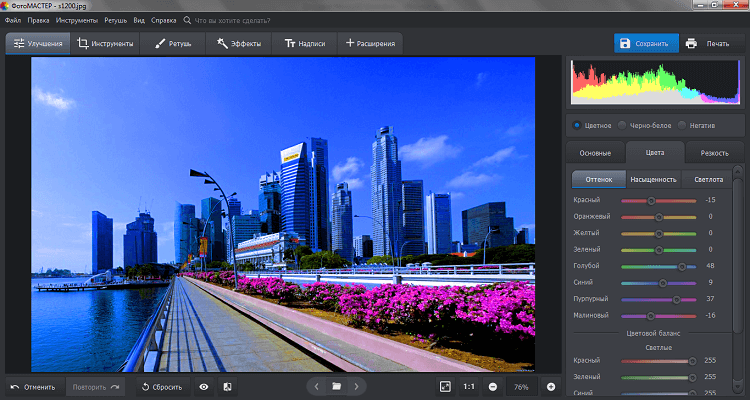Click the Сохранить save button
The image size is (750, 400).
[645, 44]
